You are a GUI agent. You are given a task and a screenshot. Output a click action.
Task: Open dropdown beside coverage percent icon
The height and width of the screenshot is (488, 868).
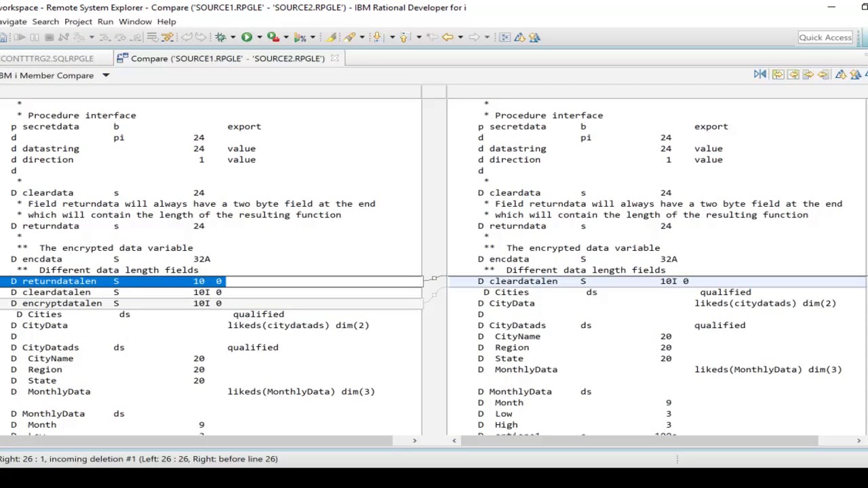313,37
